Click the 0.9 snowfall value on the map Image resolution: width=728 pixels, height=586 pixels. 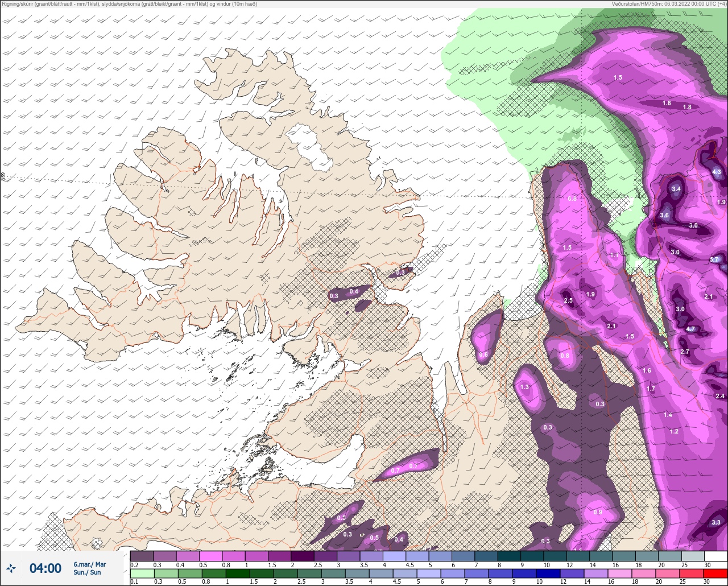(598, 512)
